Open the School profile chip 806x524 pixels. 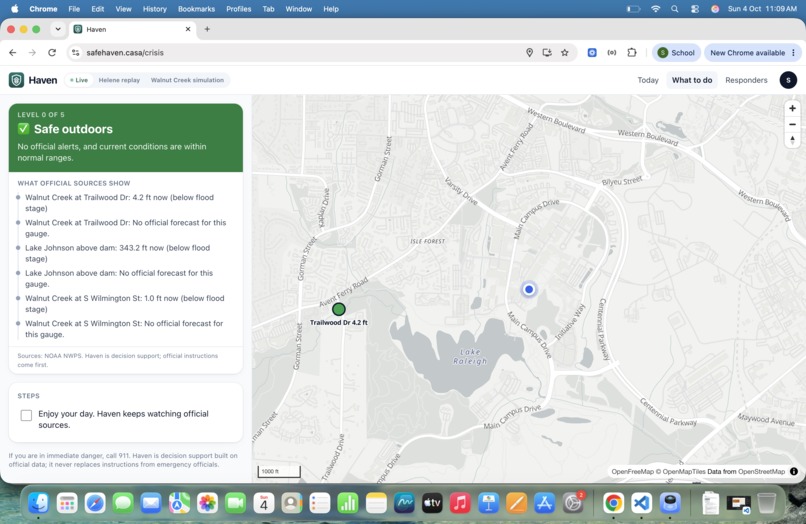(x=676, y=52)
